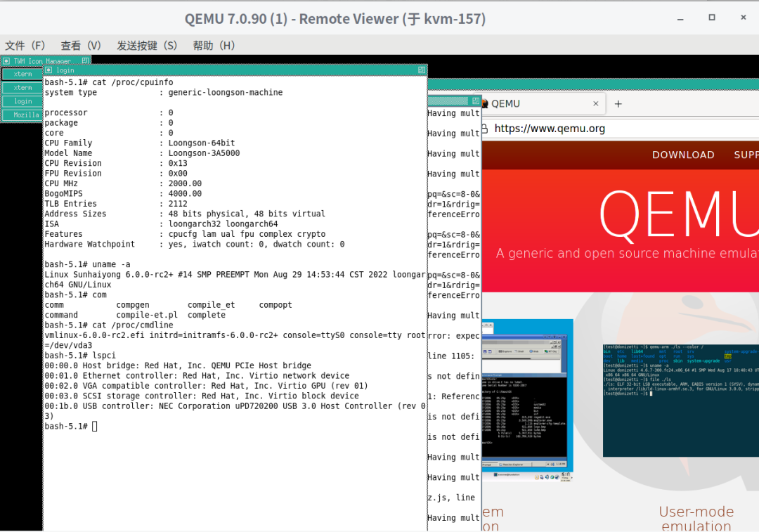This screenshot has height=532, width=759.
Task: Click the DOWNLOAD link on the QEMU site
Action: click(x=682, y=155)
